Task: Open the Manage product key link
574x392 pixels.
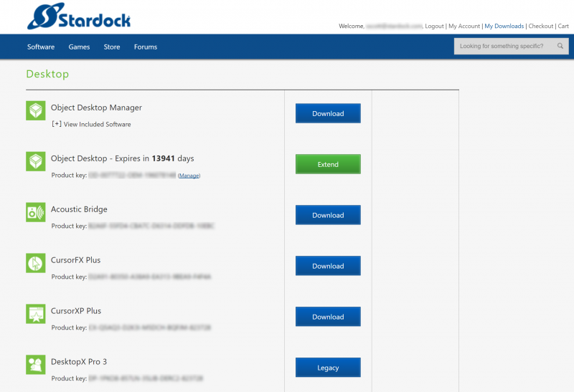Action: [189, 176]
